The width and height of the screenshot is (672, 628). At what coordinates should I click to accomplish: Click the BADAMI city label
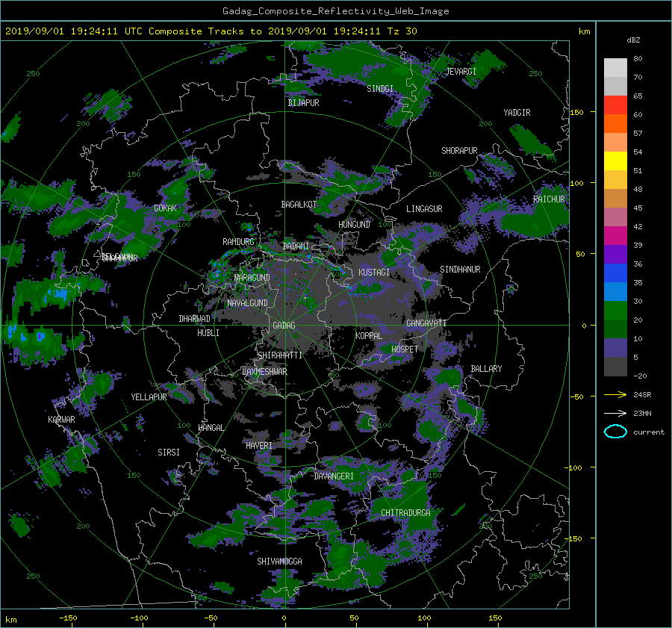(296, 246)
